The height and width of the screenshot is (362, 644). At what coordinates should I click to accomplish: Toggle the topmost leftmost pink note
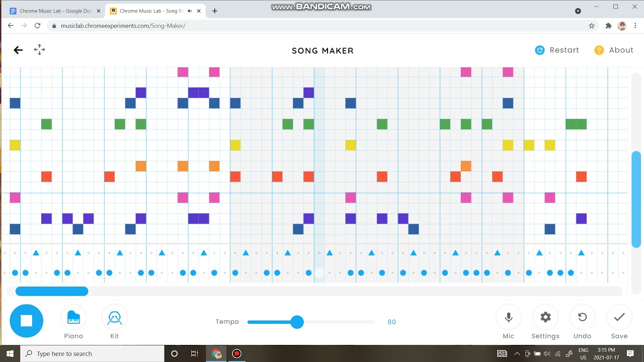coord(183,72)
